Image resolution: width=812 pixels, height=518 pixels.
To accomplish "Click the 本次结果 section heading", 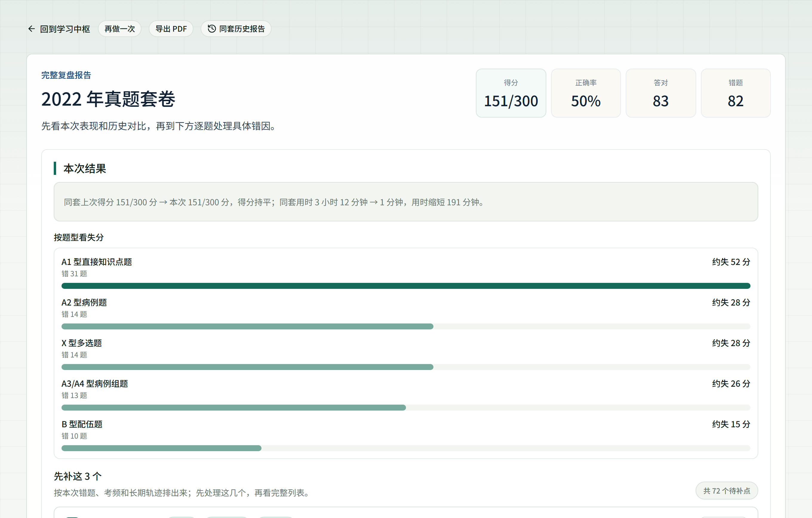I will click(x=85, y=169).
